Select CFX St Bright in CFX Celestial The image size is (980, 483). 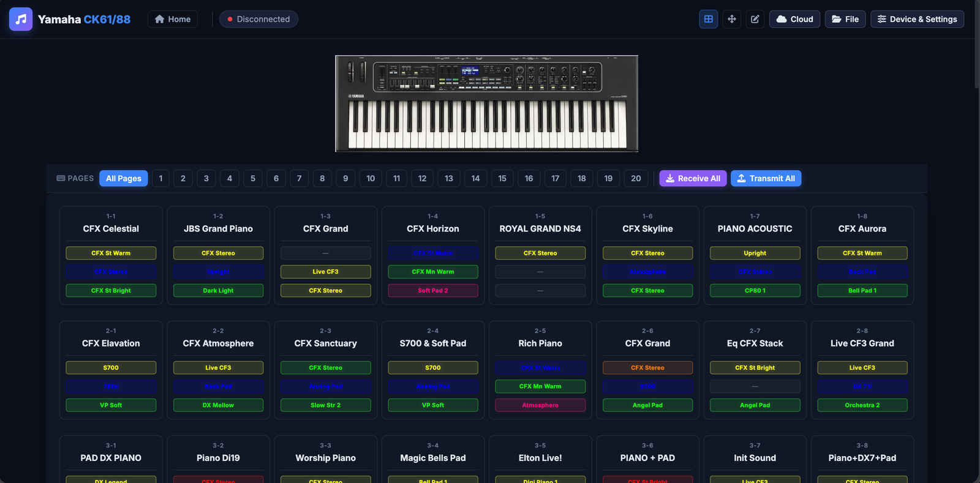111,290
